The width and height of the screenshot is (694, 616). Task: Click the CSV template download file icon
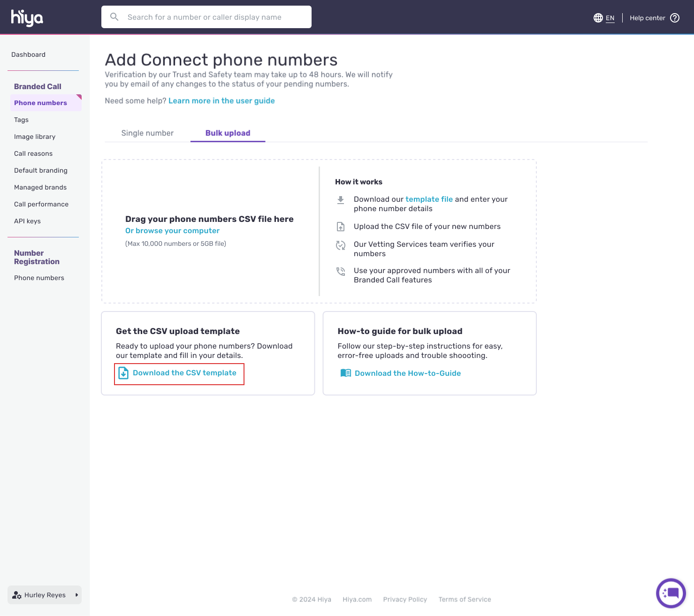pyautogui.click(x=123, y=373)
